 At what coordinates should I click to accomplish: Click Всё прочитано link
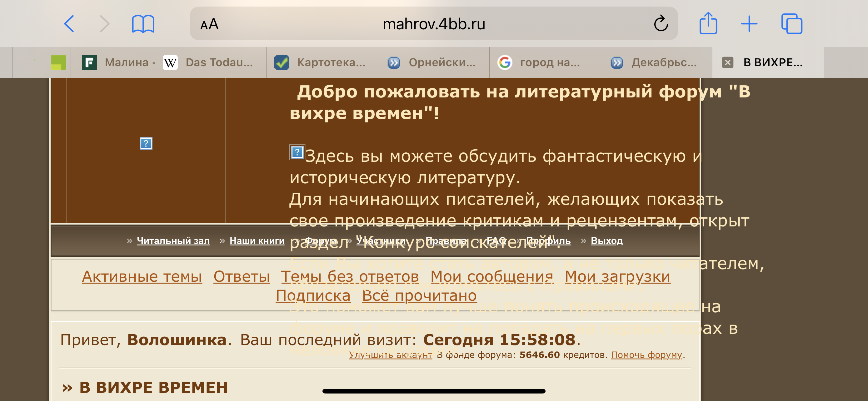[419, 296]
